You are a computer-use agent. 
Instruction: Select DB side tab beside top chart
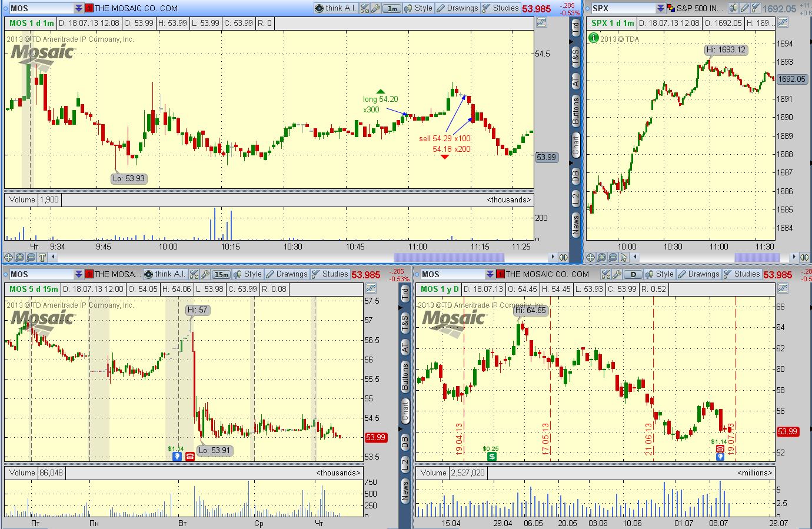[575, 175]
